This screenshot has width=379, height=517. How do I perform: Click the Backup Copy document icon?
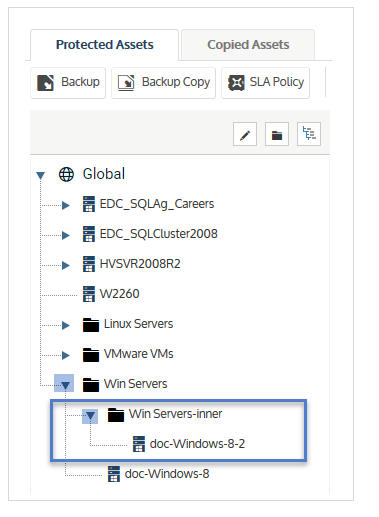[126, 83]
